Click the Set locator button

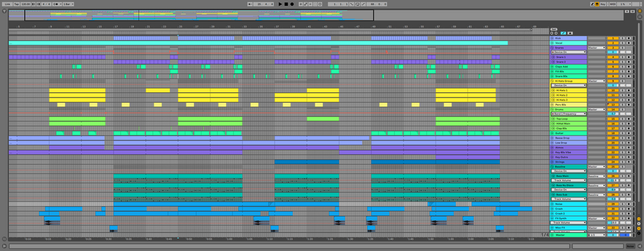(x=554, y=30)
